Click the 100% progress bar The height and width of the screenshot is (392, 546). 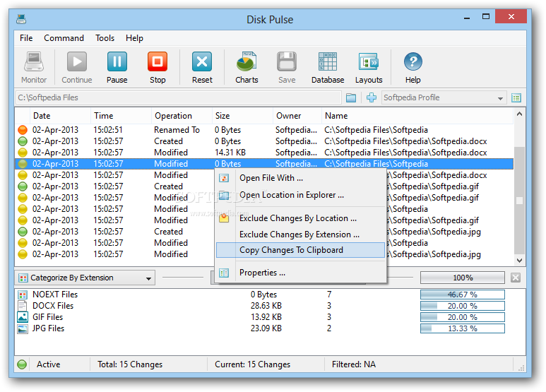pos(463,278)
